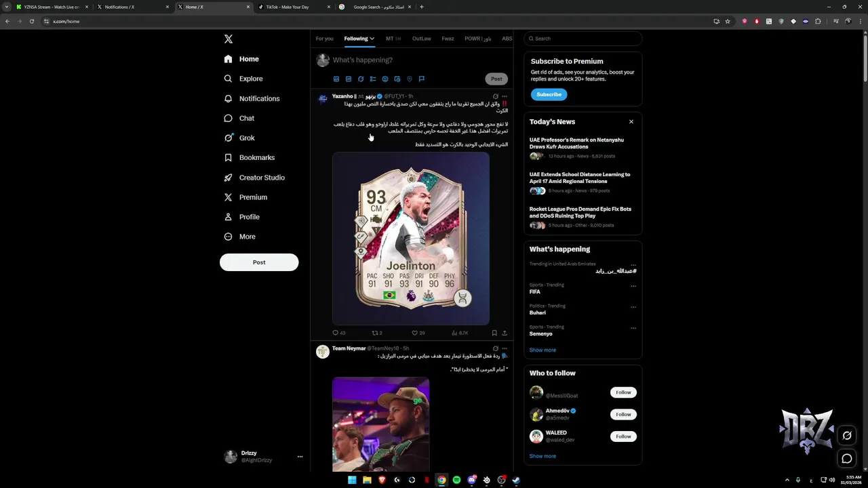Schedule post icon in composer
This screenshot has height=488, width=868.
[397, 79]
